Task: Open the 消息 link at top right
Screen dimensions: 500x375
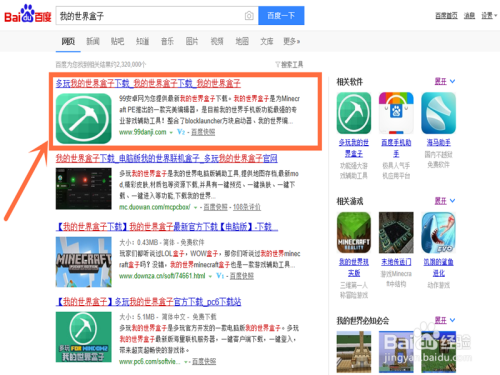Action: point(469,15)
